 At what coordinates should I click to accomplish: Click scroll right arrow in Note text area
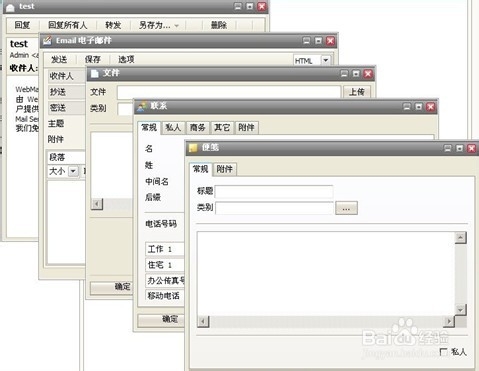point(449,322)
